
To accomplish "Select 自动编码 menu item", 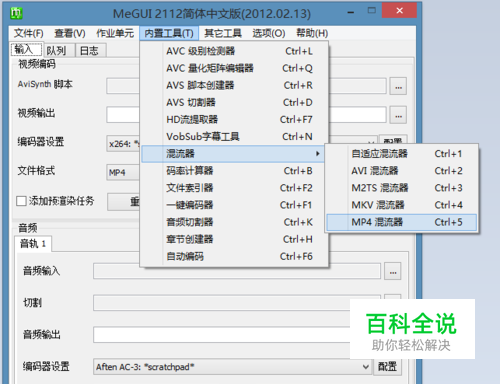I will pyautogui.click(x=234, y=256).
